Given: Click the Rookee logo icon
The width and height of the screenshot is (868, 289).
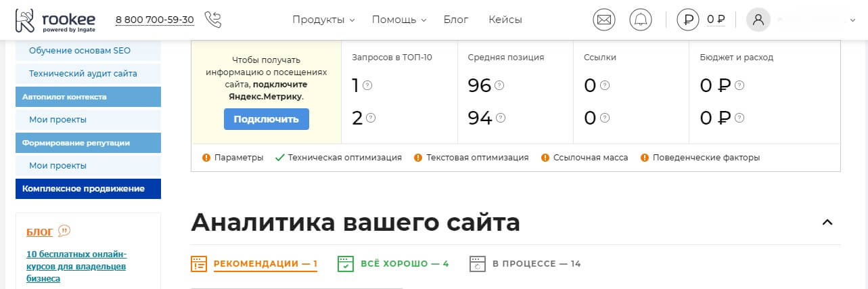Looking at the screenshot, I should click(25, 20).
